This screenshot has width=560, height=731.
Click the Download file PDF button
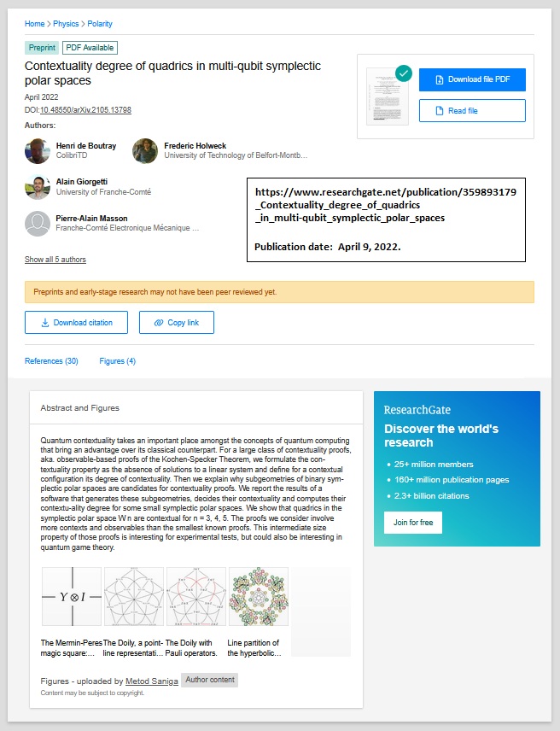coord(472,79)
